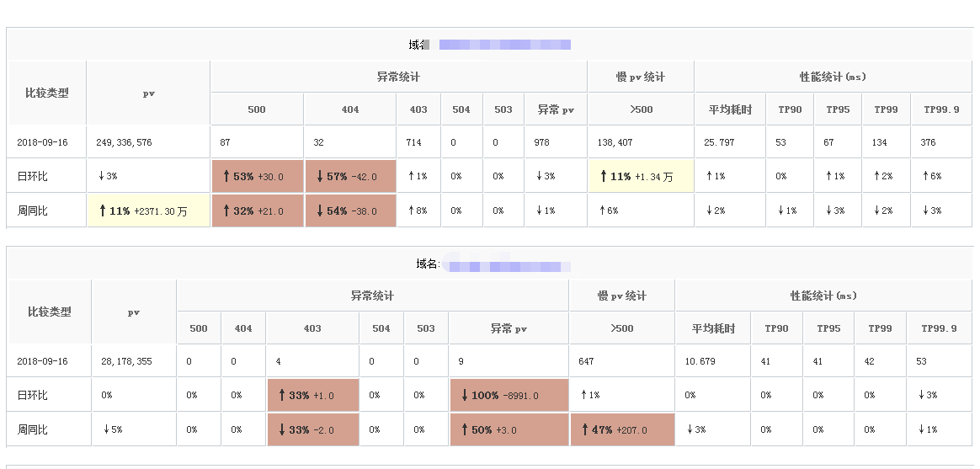Image resolution: width=980 pixels, height=469 pixels.
Task: Select the 138,407 slow pv count cell
Action: [x=615, y=142]
